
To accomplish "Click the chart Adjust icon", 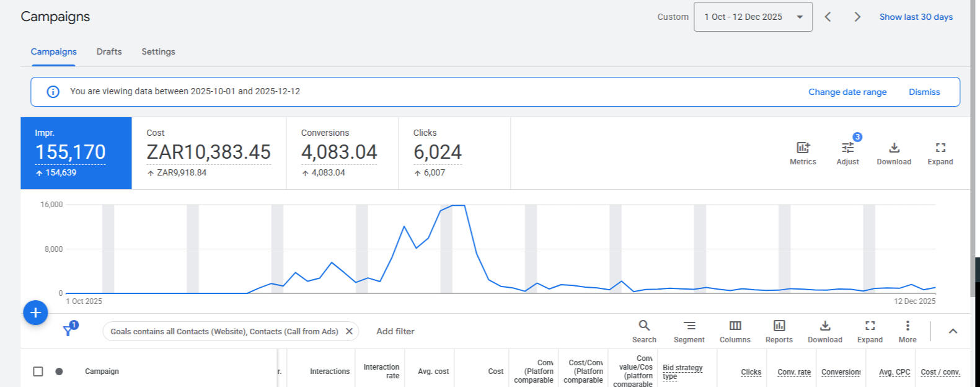I will (847, 148).
